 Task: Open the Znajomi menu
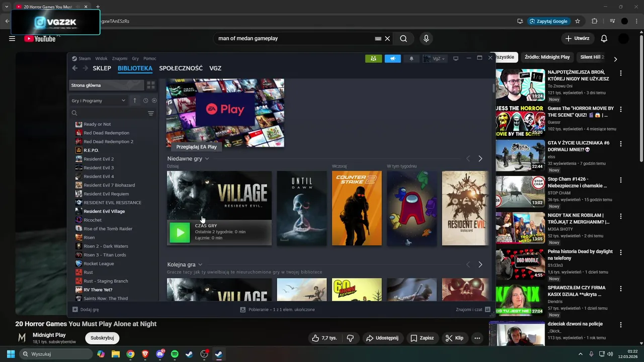(120, 58)
